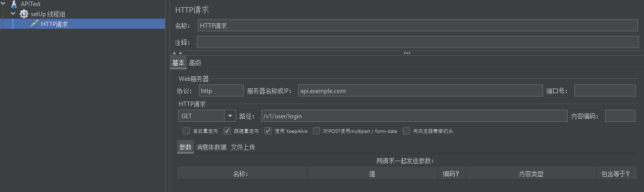Viewport: 644px width, 192px height.
Task: Click the GET method combo box field
Action: pos(202,116)
